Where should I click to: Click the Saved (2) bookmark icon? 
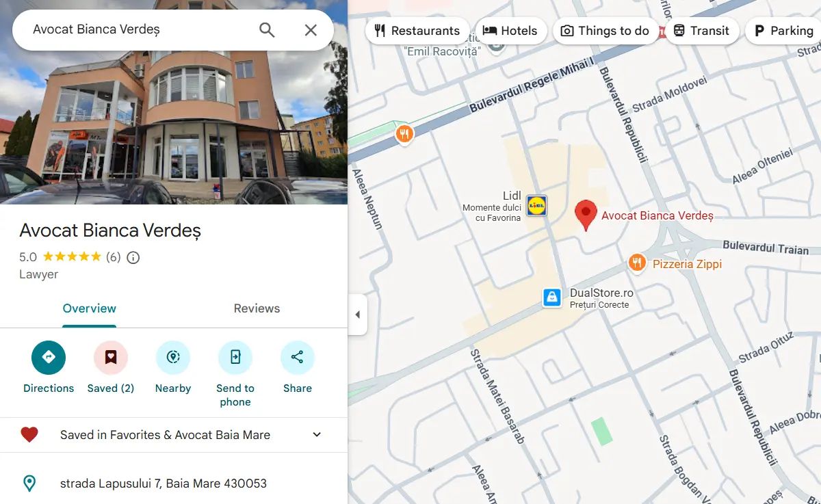click(111, 358)
